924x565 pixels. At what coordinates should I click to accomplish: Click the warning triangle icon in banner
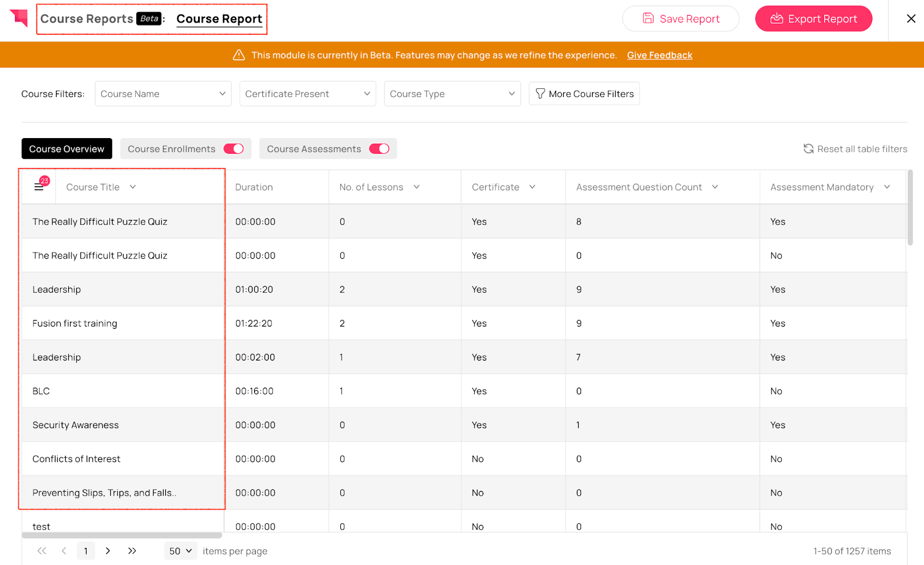(x=239, y=55)
